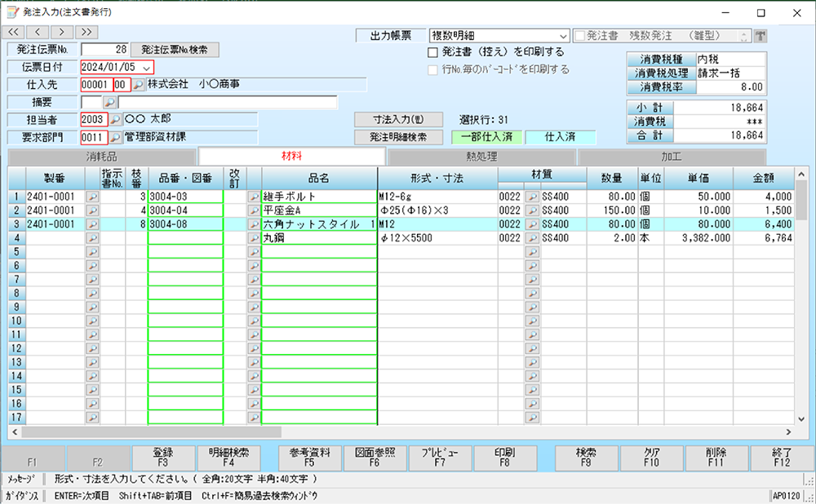Open 材質 lookup icon in row 2

(532, 210)
